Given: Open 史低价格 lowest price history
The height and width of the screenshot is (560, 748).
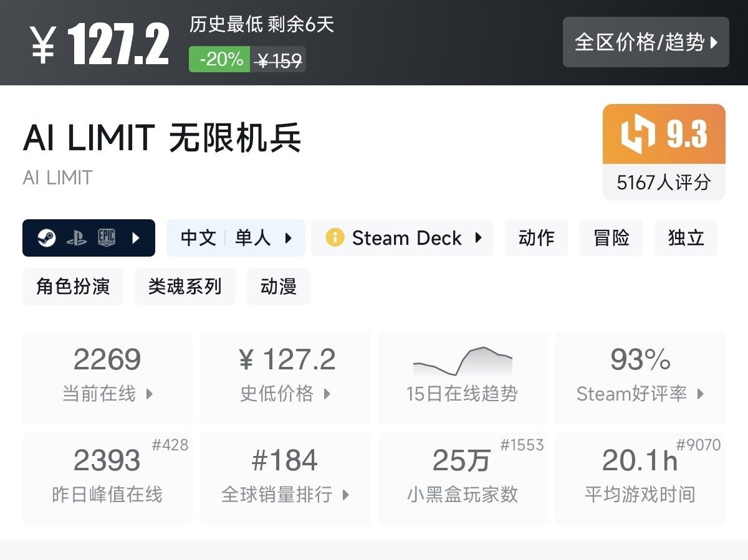Looking at the screenshot, I should click(285, 377).
